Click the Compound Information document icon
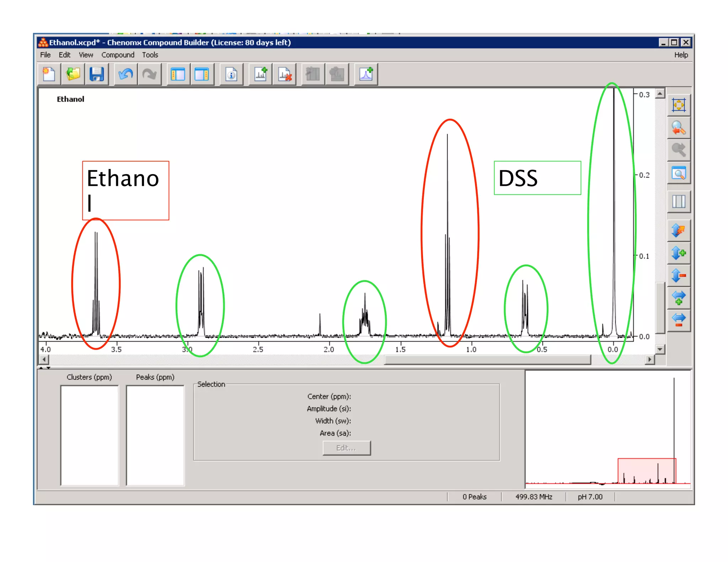The height and width of the screenshot is (562, 728). pyautogui.click(x=231, y=75)
